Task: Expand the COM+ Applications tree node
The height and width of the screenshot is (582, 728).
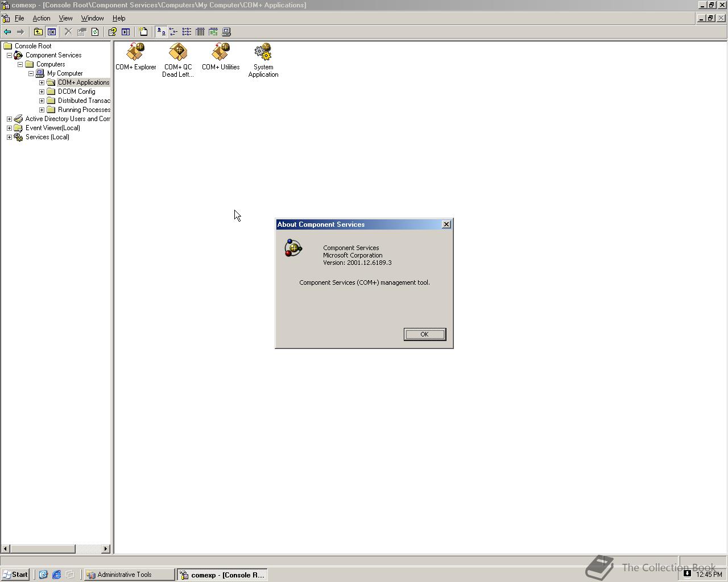Action: 42,82
